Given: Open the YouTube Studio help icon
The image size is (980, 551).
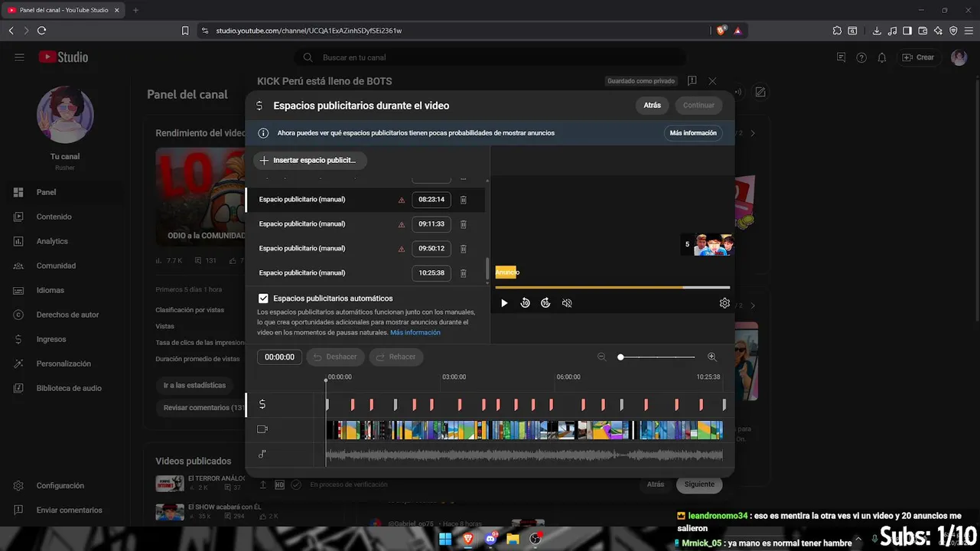Looking at the screenshot, I should tap(861, 57).
